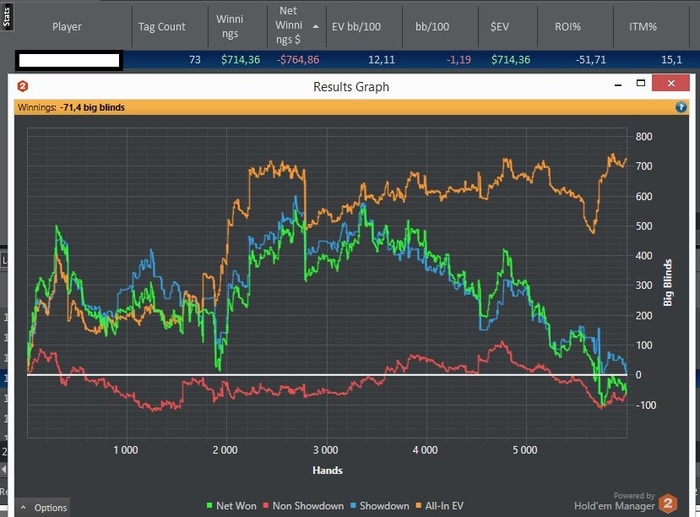This screenshot has height=517, width=700.
Task: Select the EV bb/100 value 12,11
Action: (x=381, y=59)
